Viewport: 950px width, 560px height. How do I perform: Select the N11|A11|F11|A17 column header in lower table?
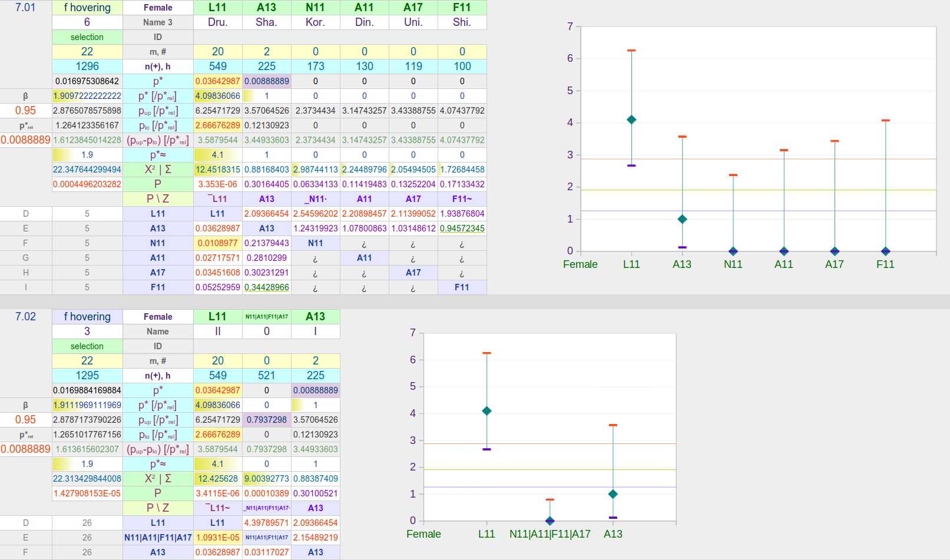(x=266, y=317)
